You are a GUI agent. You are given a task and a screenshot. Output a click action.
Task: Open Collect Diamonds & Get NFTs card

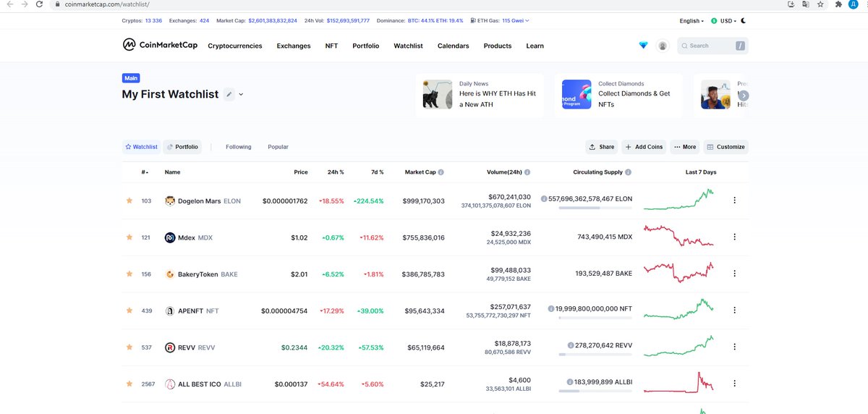[x=618, y=95]
